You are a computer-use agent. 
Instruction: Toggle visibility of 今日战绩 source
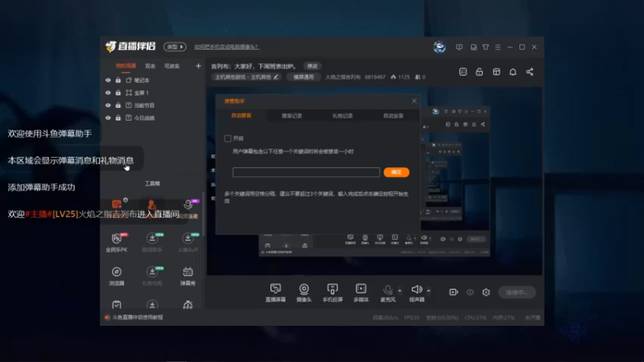[x=108, y=117]
